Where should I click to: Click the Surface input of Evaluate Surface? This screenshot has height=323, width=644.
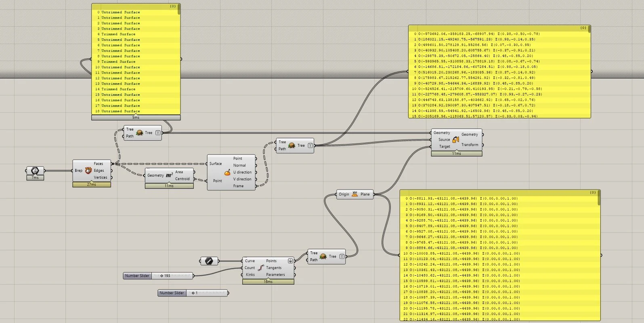pyautogui.click(x=216, y=164)
